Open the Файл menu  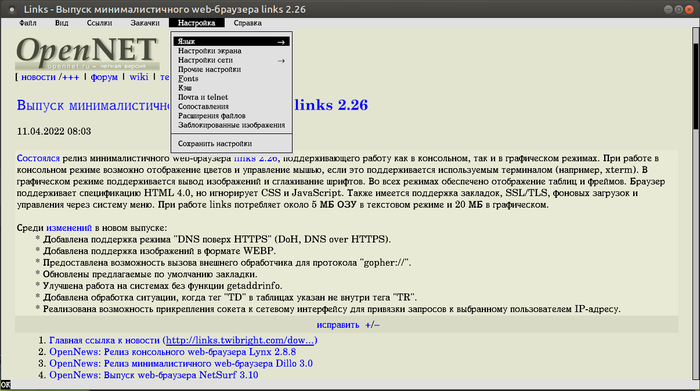click(28, 23)
